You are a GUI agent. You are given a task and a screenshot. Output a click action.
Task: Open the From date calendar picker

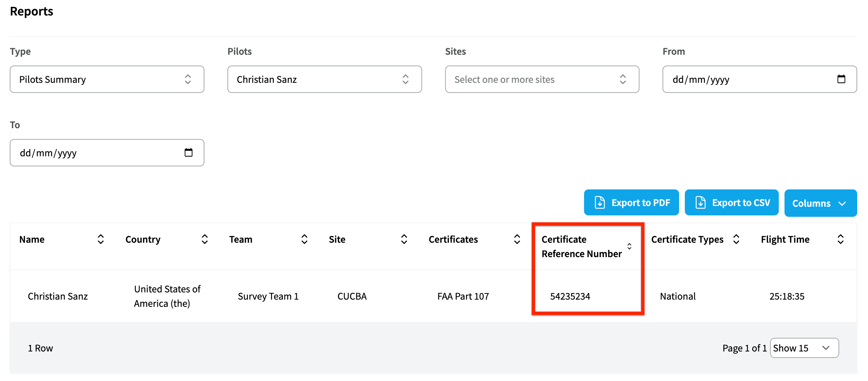pyautogui.click(x=841, y=79)
